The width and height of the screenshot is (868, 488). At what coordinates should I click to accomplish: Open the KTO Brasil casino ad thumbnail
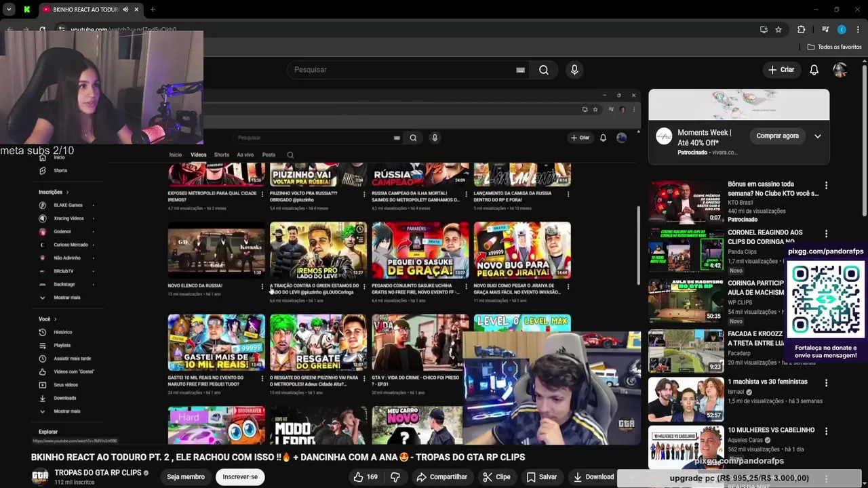[x=686, y=202]
